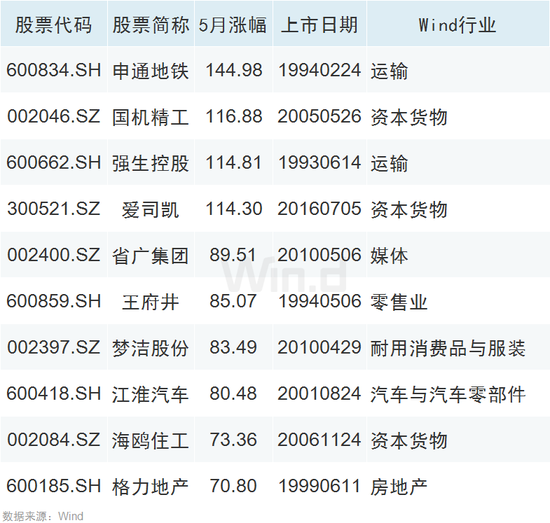Click listing date 20100429
This screenshot has height=523, width=550.
pyautogui.click(x=320, y=347)
